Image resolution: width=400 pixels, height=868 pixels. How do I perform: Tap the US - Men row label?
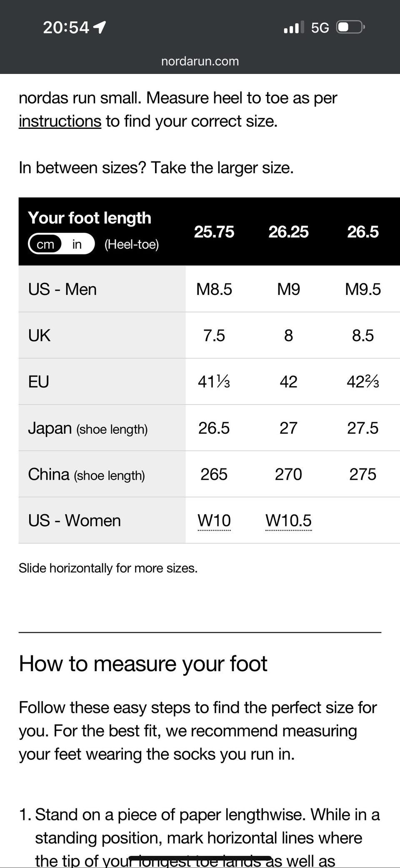click(x=62, y=289)
